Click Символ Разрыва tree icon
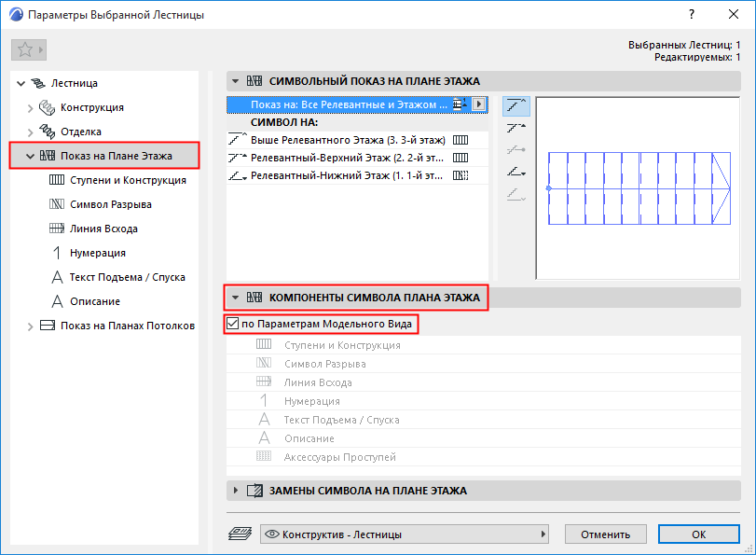 pyautogui.click(x=57, y=204)
